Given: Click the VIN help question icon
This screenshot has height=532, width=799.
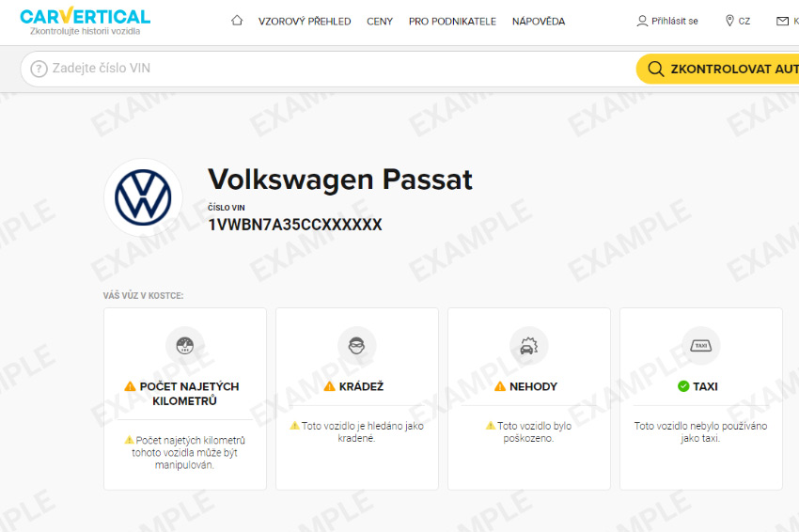Looking at the screenshot, I should pos(39,69).
